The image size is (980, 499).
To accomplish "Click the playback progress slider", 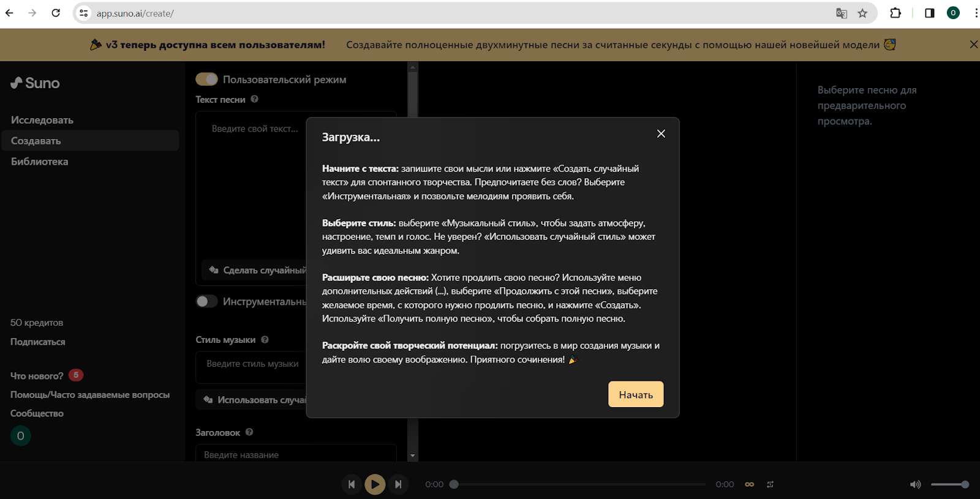I will pyautogui.click(x=579, y=484).
